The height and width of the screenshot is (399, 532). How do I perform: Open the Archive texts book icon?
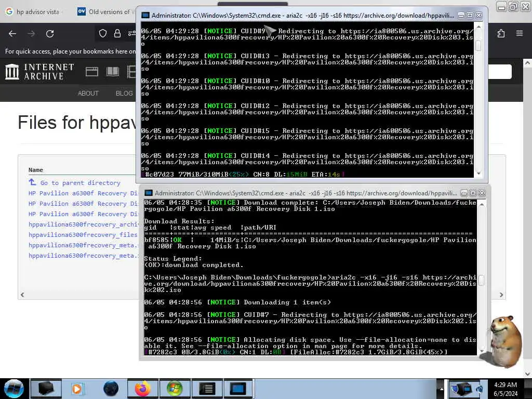(x=113, y=72)
